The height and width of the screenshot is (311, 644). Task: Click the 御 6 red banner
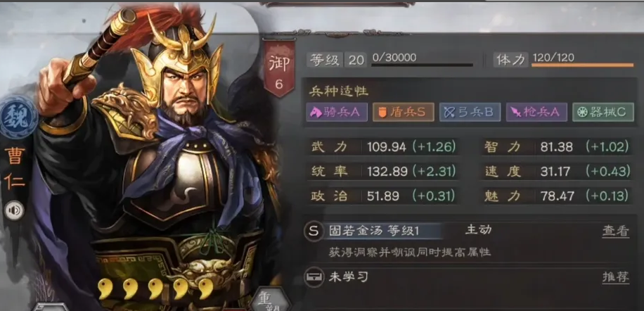click(279, 68)
